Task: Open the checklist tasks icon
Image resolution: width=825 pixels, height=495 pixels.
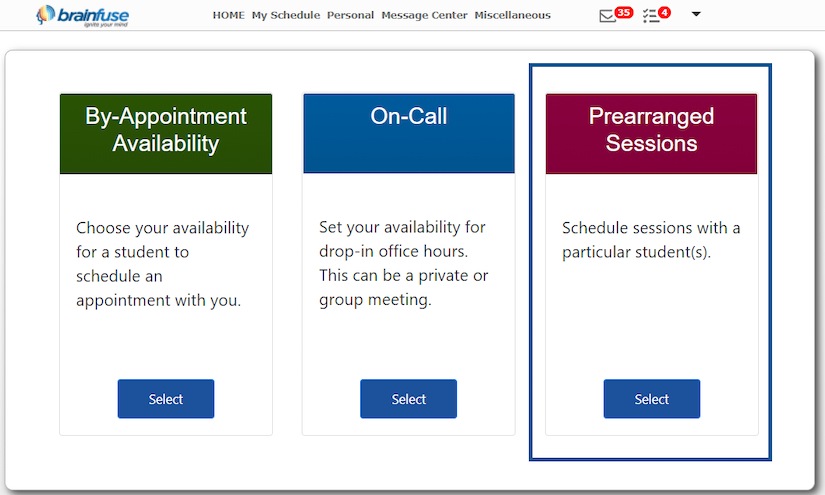Action: 651,16
